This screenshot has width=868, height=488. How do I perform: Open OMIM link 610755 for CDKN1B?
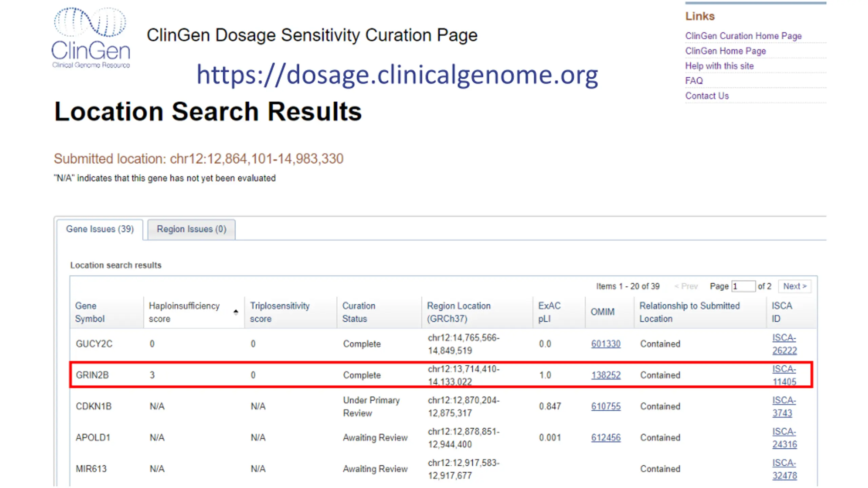[x=606, y=406]
